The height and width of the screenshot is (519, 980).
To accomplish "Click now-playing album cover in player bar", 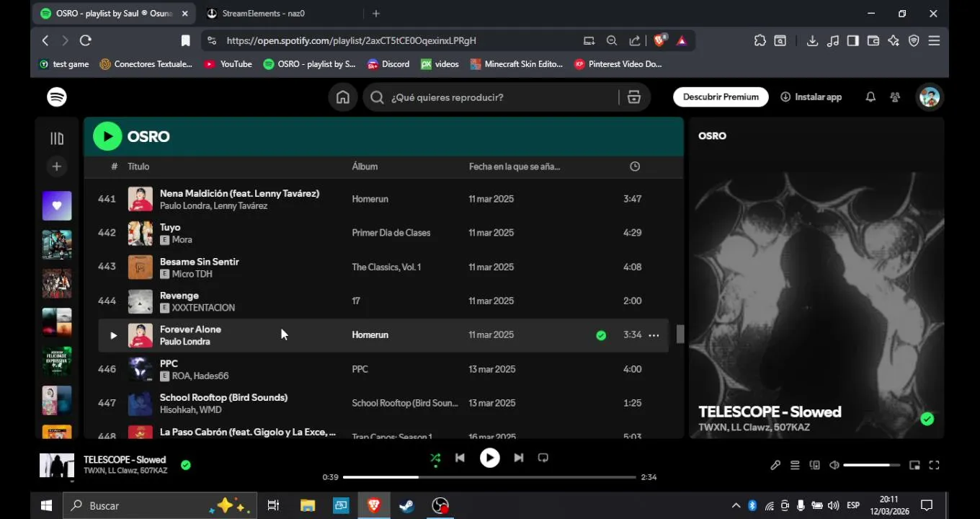I will tap(57, 466).
